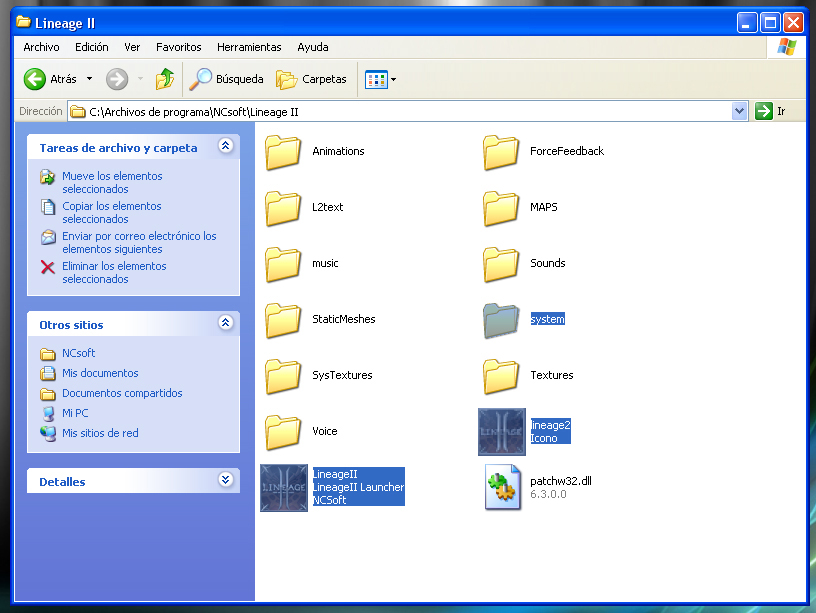
Task: Open Documentos compartidos link
Action: click(x=122, y=393)
